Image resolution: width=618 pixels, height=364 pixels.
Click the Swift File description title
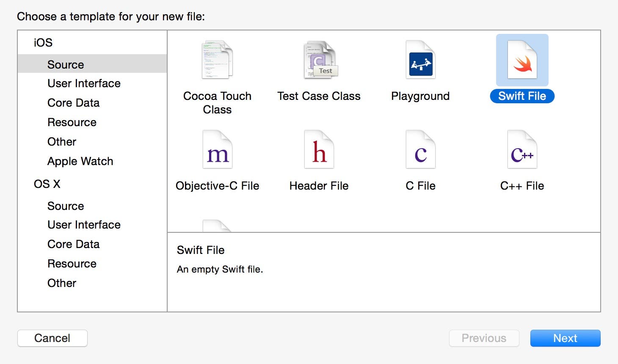click(x=201, y=250)
